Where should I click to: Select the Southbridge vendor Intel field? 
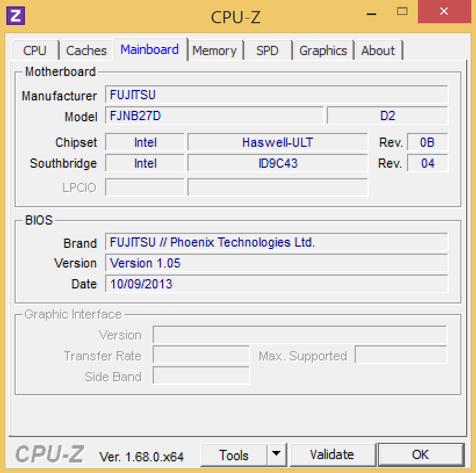145,163
